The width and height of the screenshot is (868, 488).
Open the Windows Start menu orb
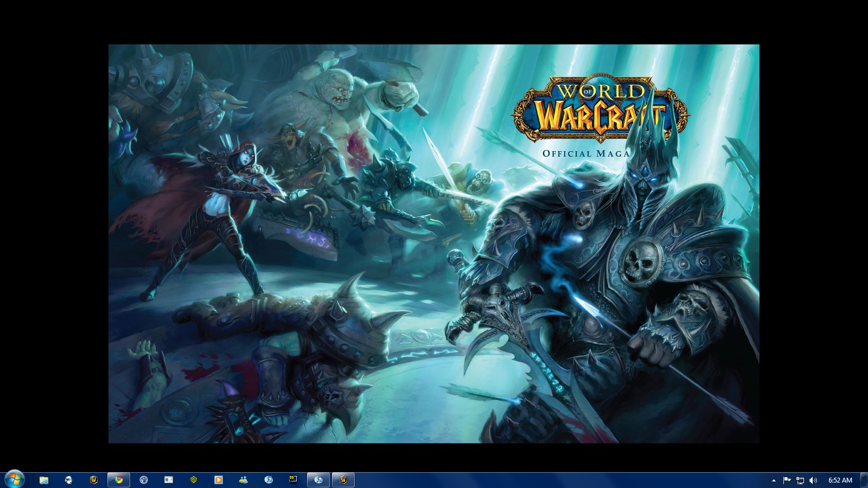(15, 479)
